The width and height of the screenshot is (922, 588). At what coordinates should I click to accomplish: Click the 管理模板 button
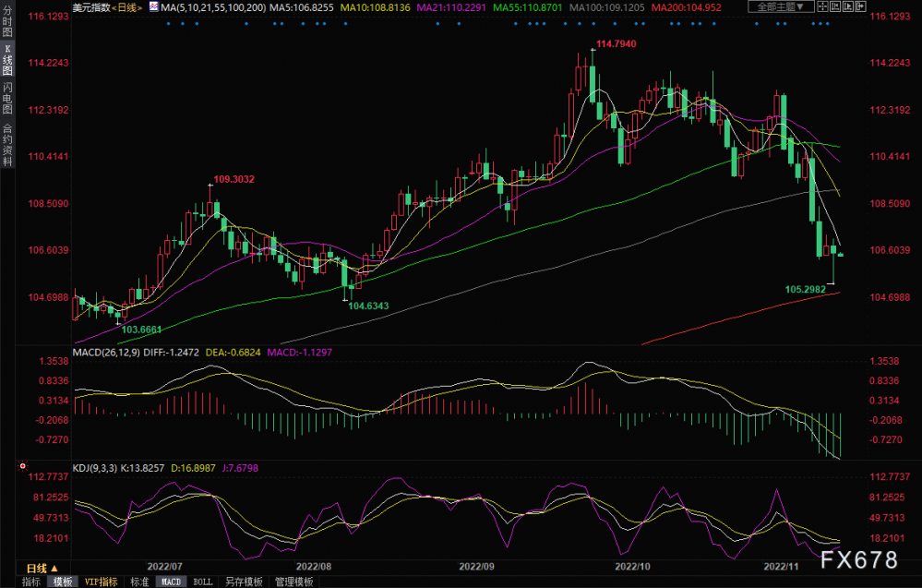pyautogui.click(x=294, y=582)
